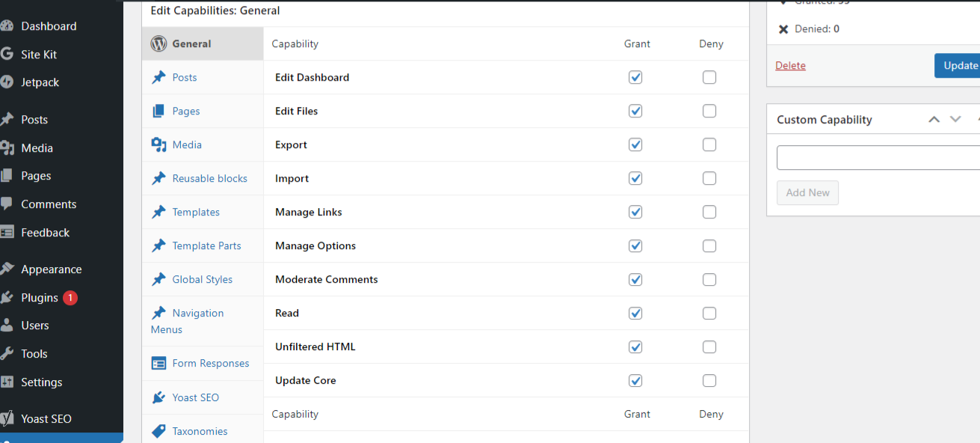980x443 pixels.
Task: Click the Posts pin icon in admin sidebar
Action: tap(7, 120)
